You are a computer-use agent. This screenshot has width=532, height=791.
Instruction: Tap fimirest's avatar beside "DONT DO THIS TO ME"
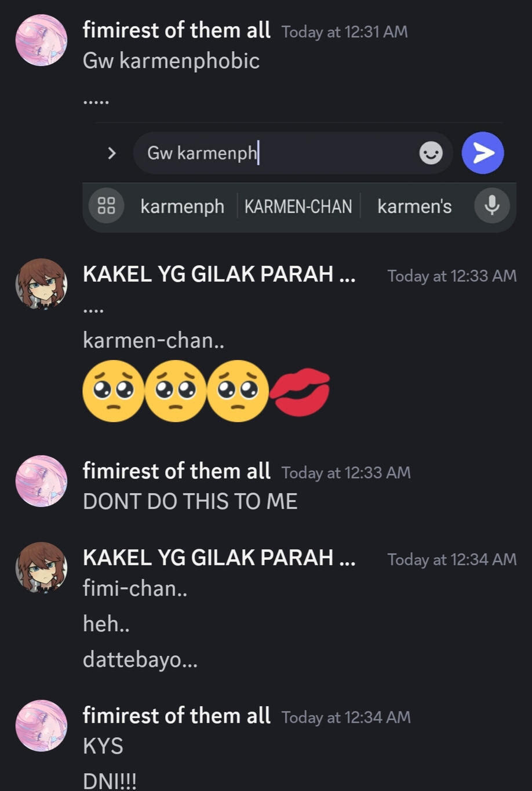tap(41, 481)
